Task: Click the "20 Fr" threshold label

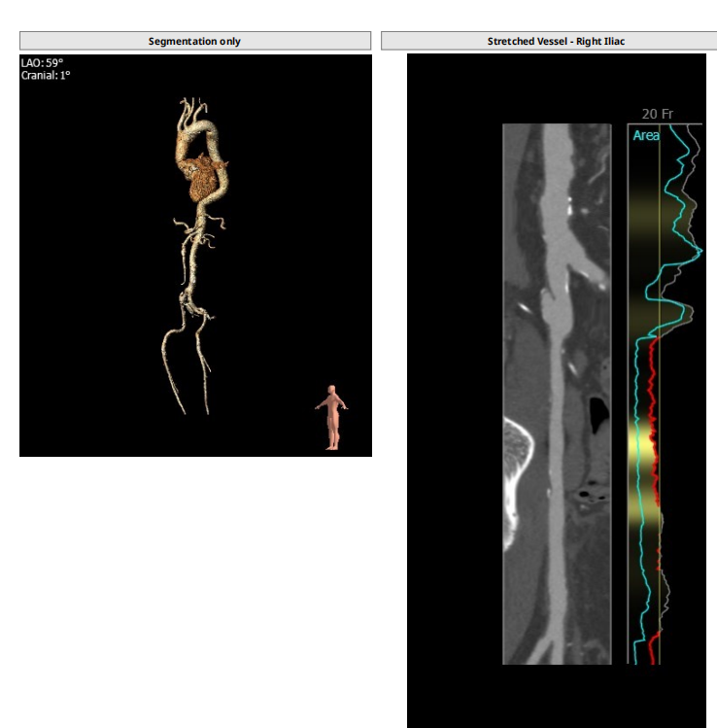Action: coord(657,114)
